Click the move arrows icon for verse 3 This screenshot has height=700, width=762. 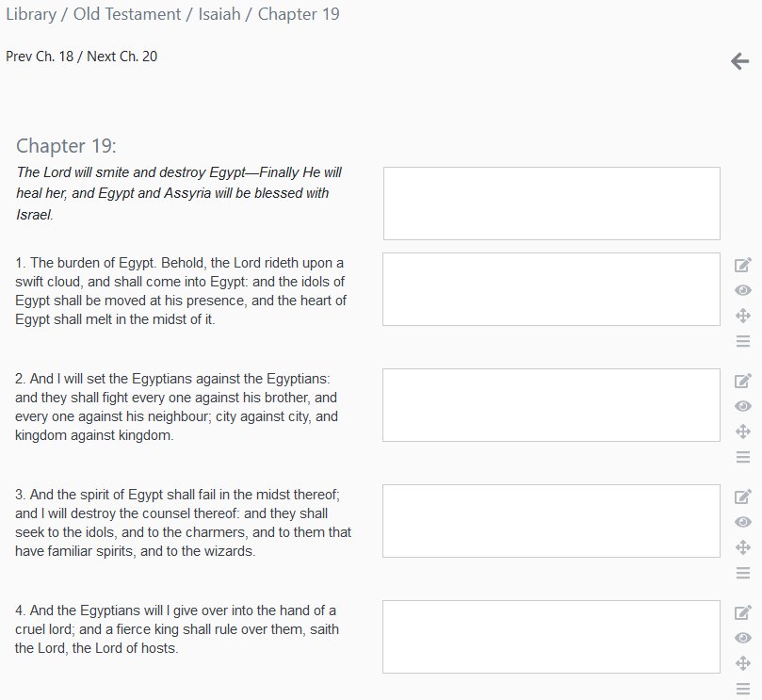(743, 547)
